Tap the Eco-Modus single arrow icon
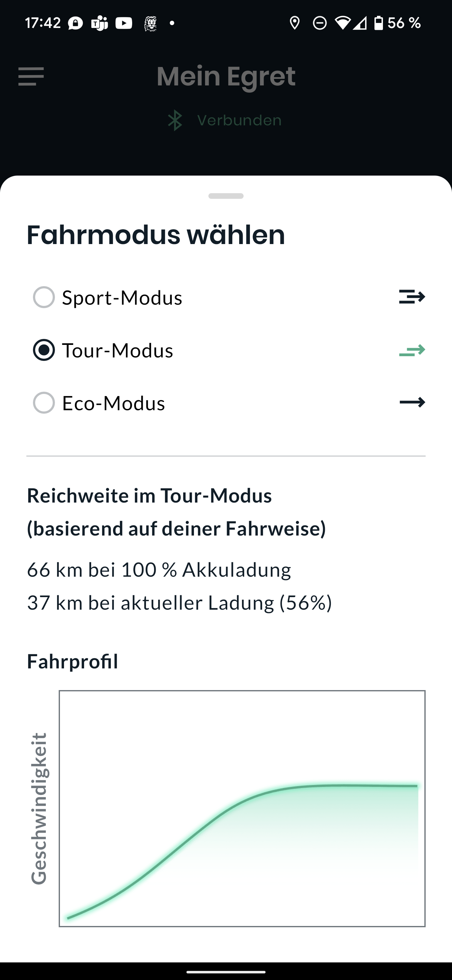Image resolution: width=452 pixels, height=980 pixels. point(412,402)
